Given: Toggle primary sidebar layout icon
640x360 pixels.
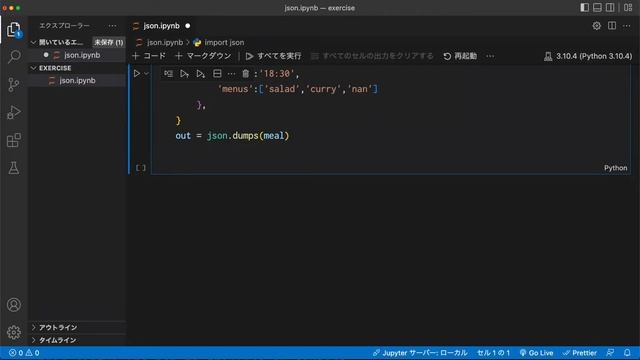Looking at the screenshot, I should click(x=584, y=8).
